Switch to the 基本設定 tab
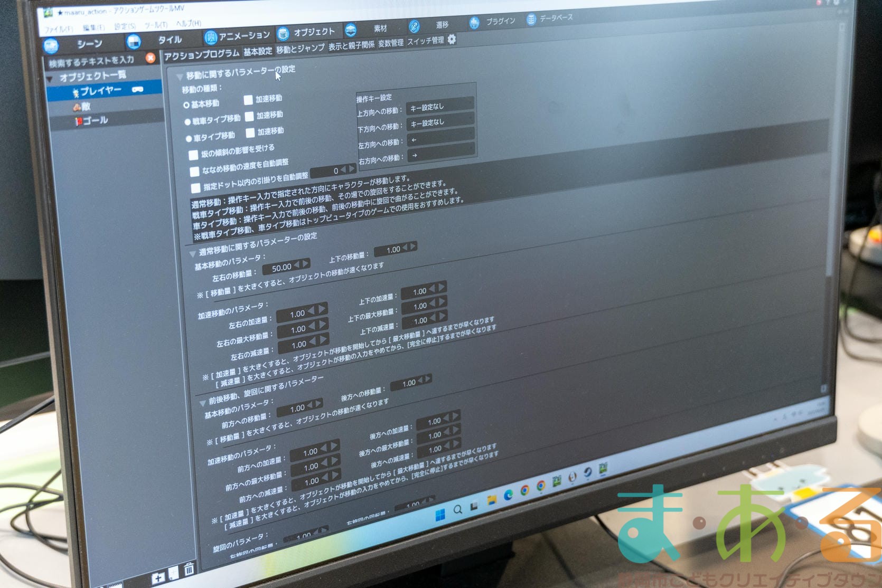The width and height of the screenshot is (882, 588). coord(258,51)
